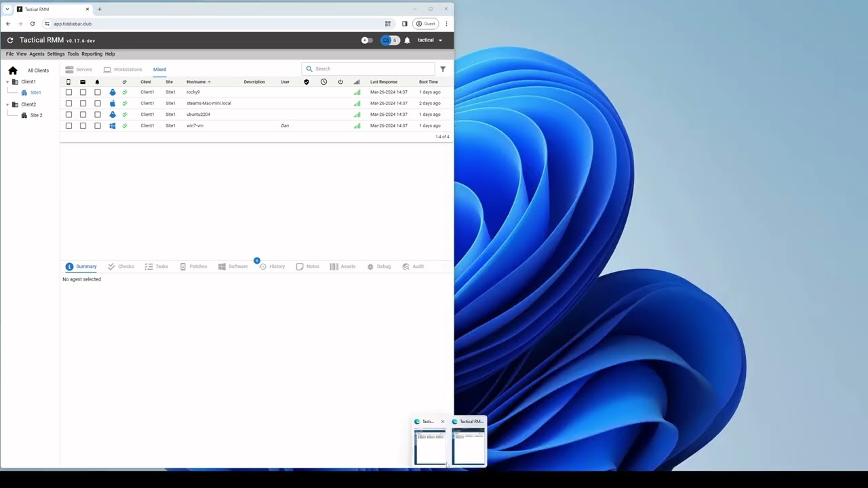Click the green checks status icon for rocky9
Viewport: 868px width, 488px height.
(x=125, y=92)
